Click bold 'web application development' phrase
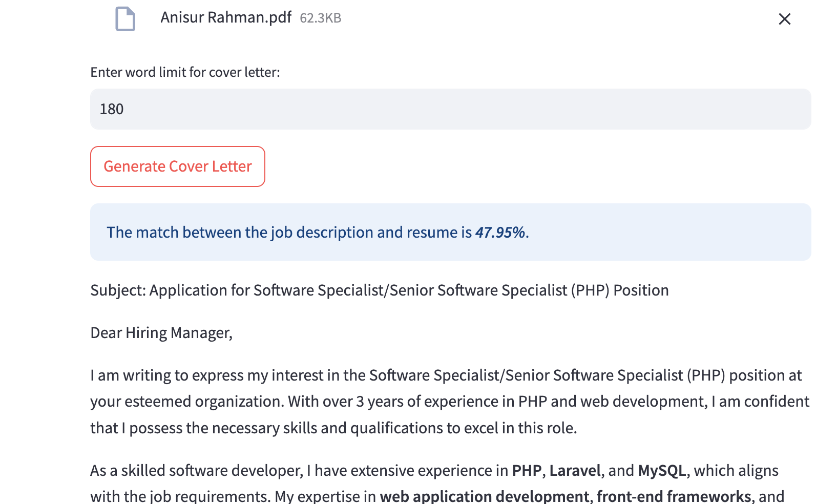The width and height of the screenshot is (837, 504). [x=484, y=496]
